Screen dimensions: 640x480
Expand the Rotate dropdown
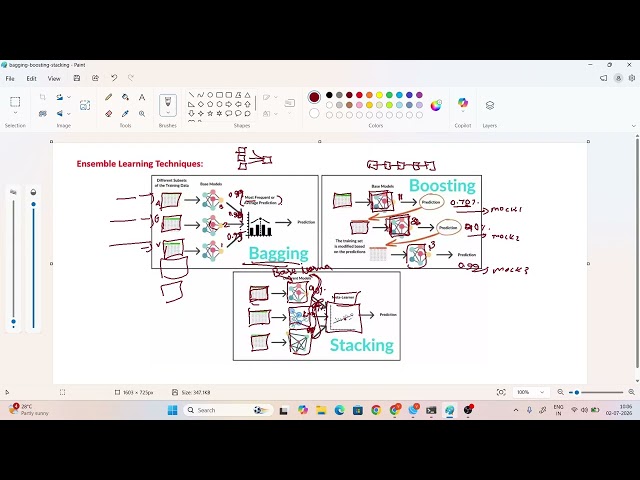[69, 97]
